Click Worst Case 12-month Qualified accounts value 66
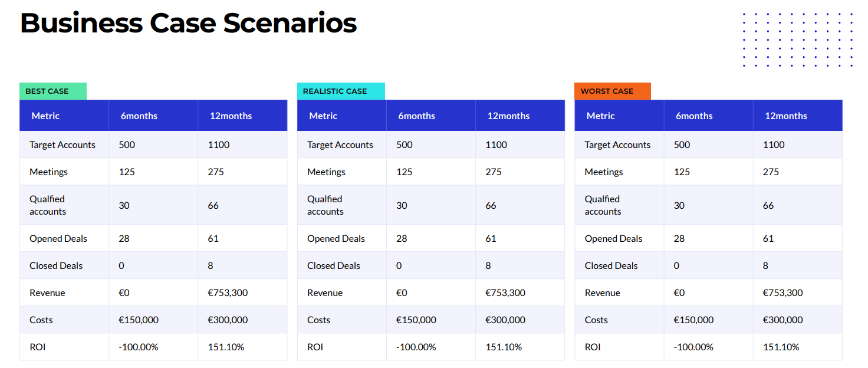 click(x=768, y=205)
